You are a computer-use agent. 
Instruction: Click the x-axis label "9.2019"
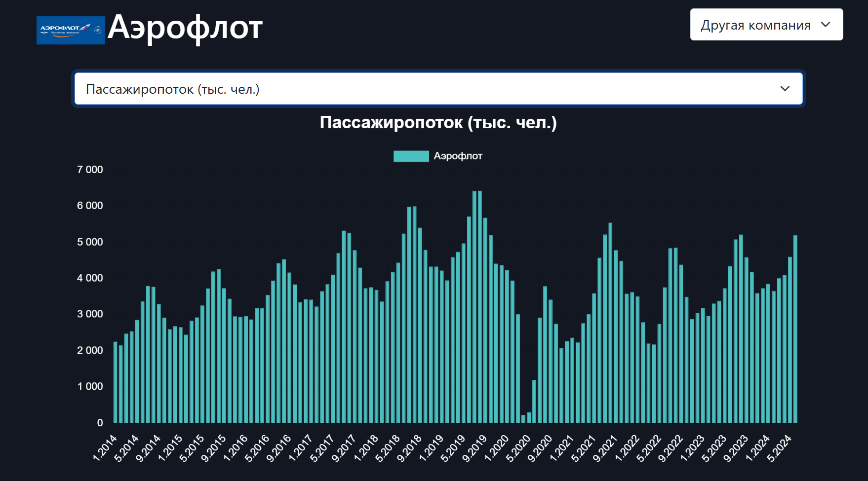tap(475, 448)
